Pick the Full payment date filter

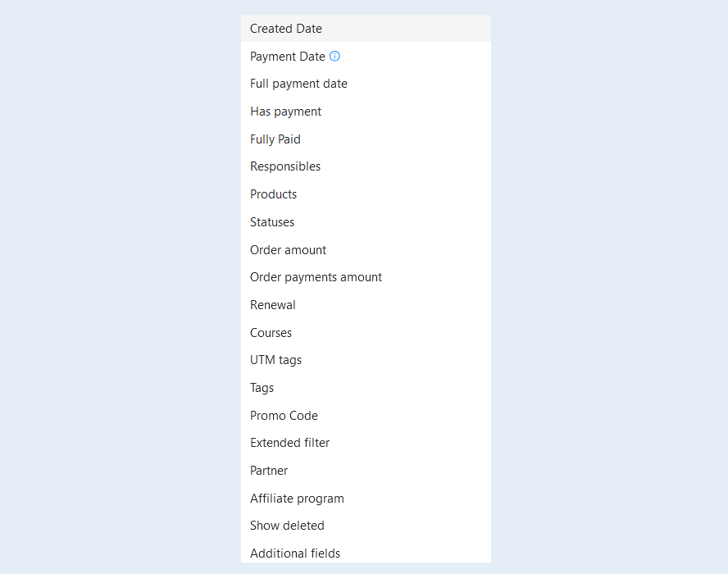(366, 84)
